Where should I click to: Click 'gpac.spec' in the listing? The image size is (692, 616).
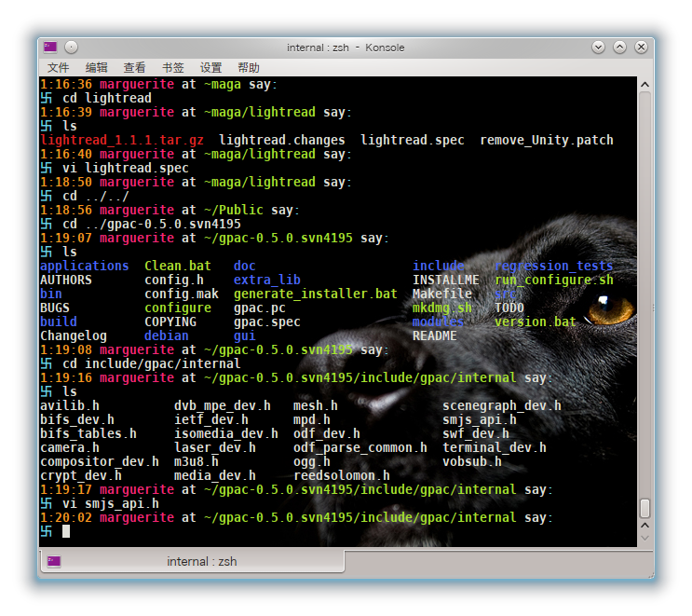[x=267, y=322]
